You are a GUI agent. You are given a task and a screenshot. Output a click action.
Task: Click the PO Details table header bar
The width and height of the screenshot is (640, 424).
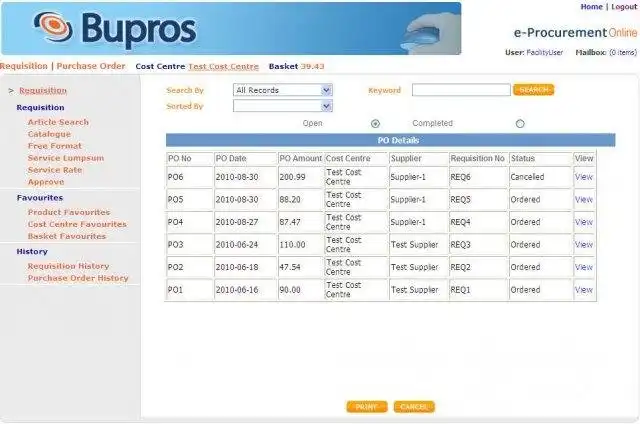[x=390, y=140]
